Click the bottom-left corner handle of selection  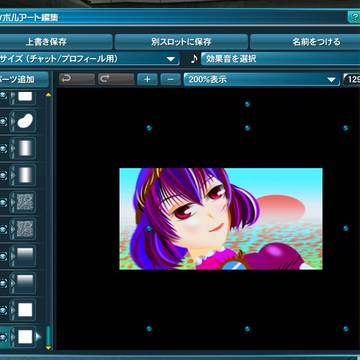click(x=149, y=329)
